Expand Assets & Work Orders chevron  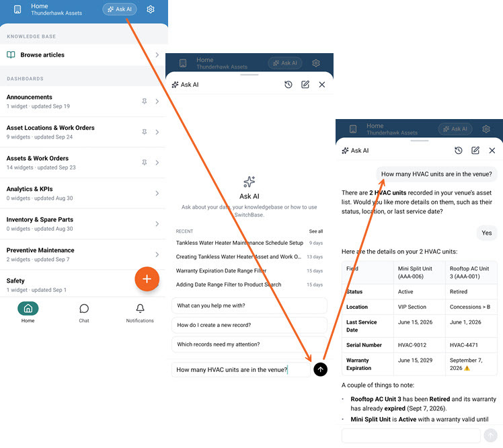(x=157, y=163)
